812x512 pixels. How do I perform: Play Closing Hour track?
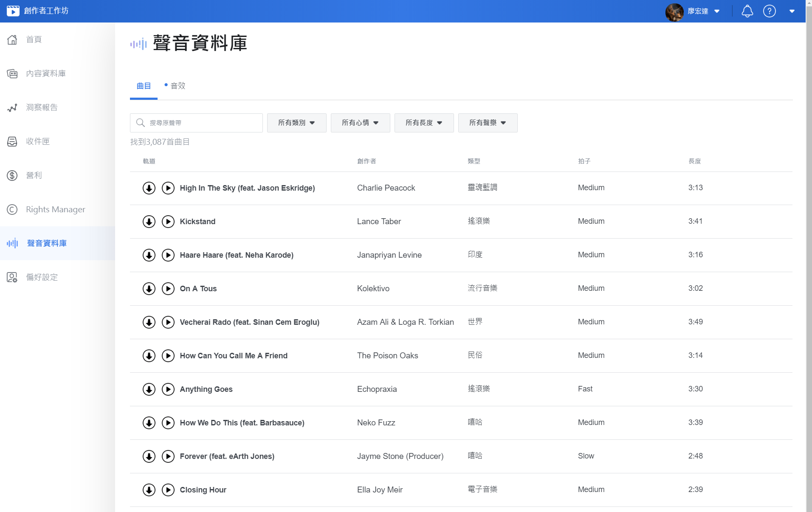[x=168, y=490]
